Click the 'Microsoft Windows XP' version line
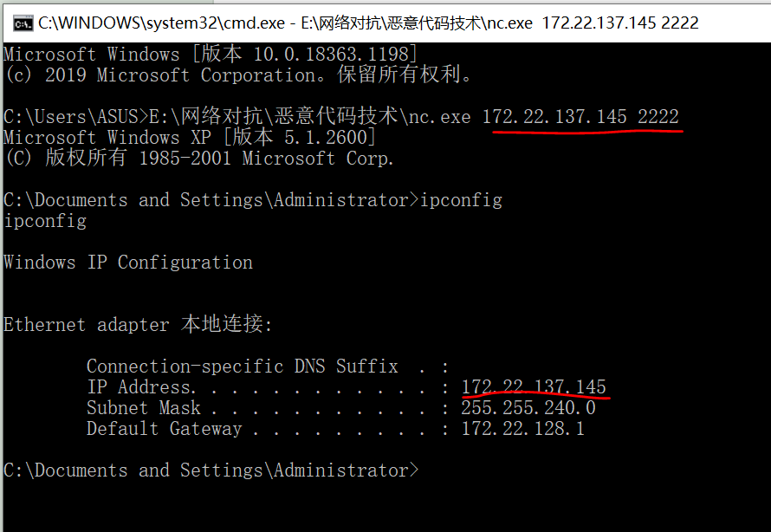Screen dimensions: 771x532 190,138
